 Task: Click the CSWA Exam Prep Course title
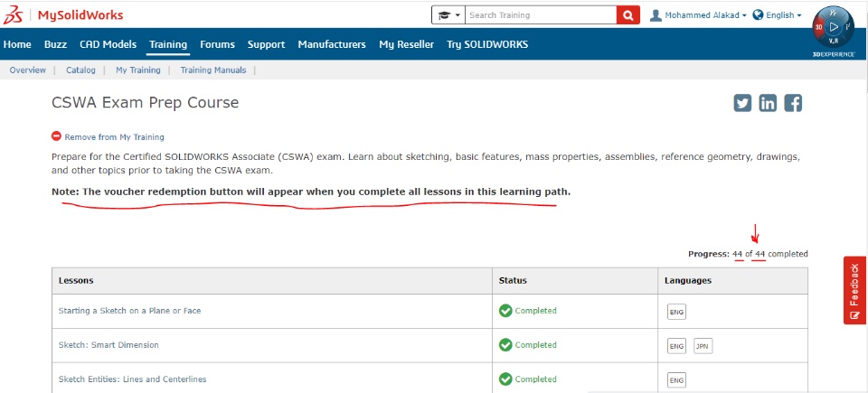pyautogui.click(x=145, y=102)
